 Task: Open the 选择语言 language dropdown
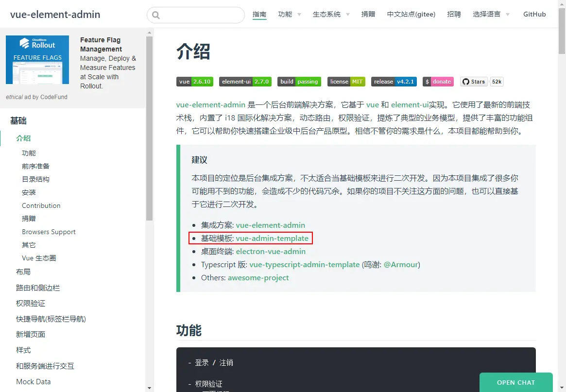[x=491, y=15]
